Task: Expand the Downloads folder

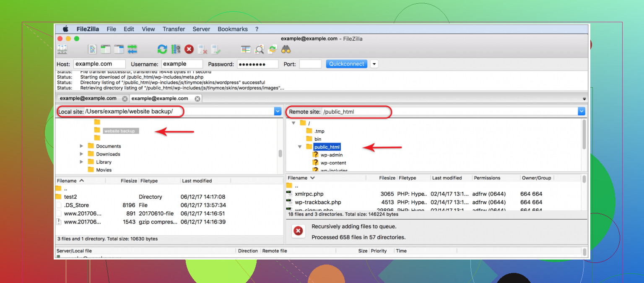Action: point(81,154)
